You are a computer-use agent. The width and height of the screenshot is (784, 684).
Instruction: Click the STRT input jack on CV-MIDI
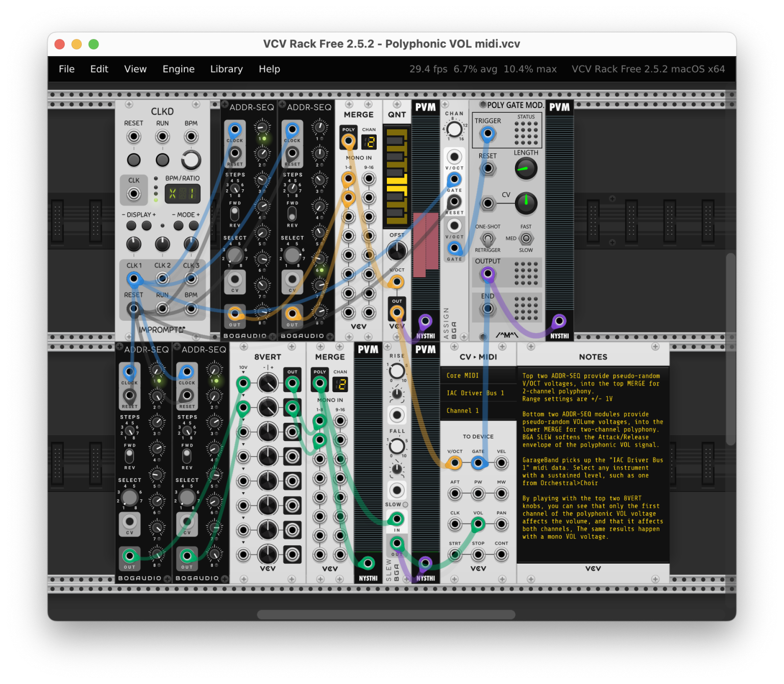click(455, 554)
